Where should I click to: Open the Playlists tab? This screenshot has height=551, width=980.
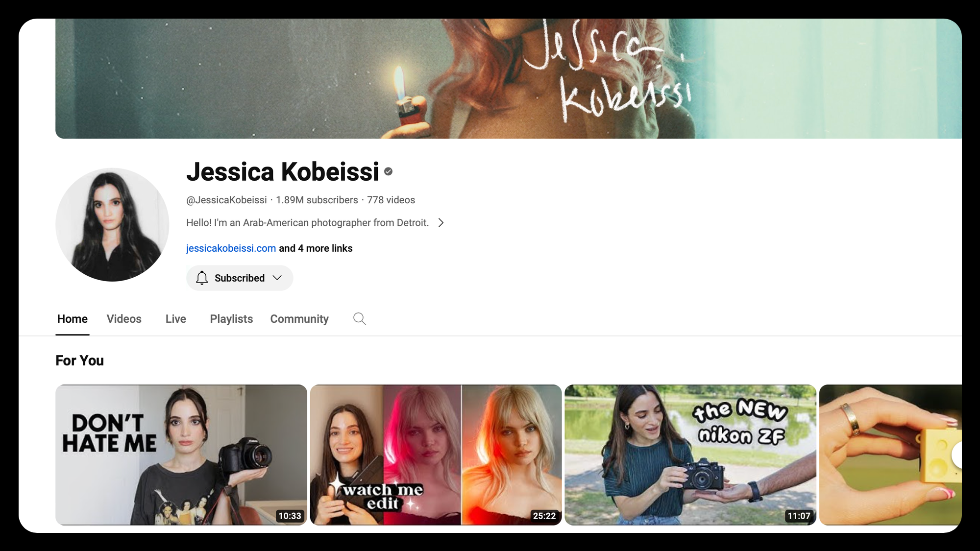tap(231, 319)
